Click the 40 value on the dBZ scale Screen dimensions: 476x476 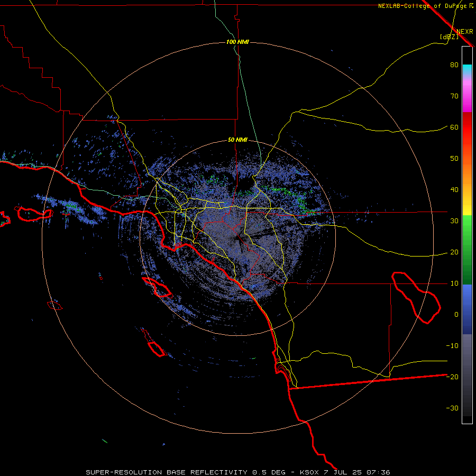click(x=454, y=190)
